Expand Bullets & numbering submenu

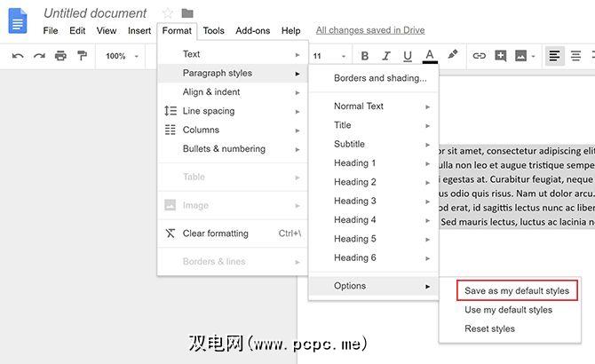coord(233,149)
